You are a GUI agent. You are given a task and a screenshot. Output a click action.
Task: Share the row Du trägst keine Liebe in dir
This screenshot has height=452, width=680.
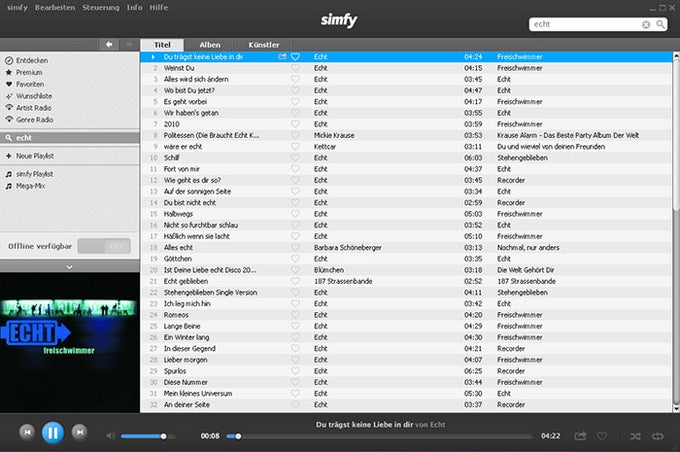(x=282, y=56)
